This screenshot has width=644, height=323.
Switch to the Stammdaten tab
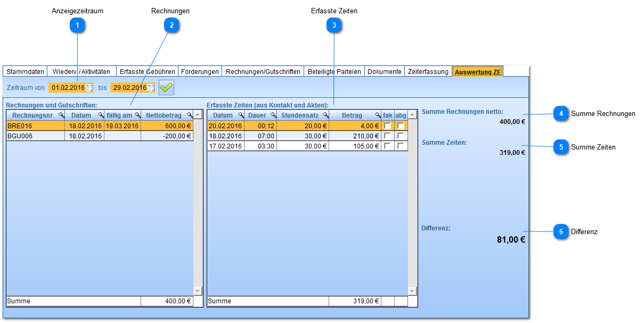click(x=25, y=71)
